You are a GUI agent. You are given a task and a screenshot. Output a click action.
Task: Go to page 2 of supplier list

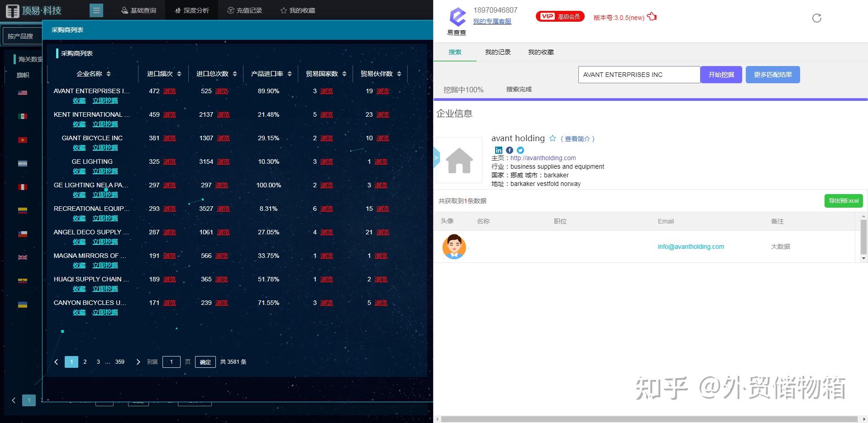pos(85,362)
